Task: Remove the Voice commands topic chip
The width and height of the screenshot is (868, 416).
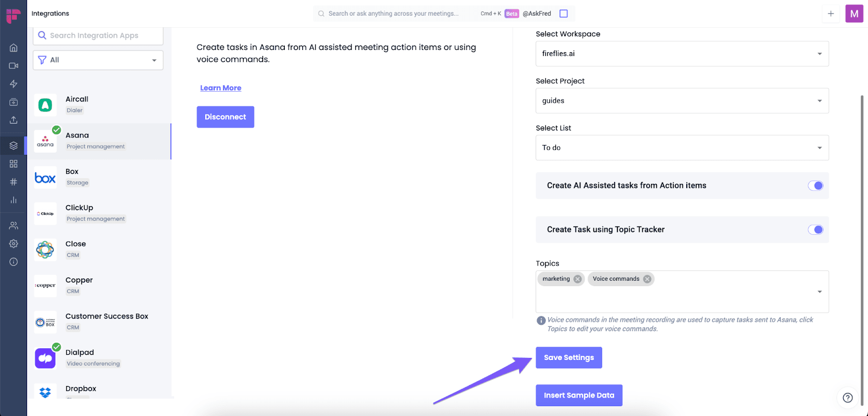Action: coord(647,279)
